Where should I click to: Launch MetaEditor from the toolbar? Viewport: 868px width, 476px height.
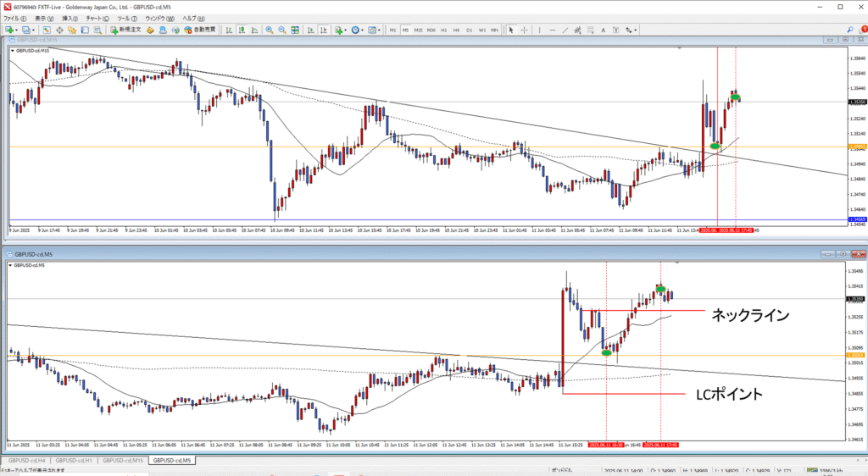[x=149, y=30]
